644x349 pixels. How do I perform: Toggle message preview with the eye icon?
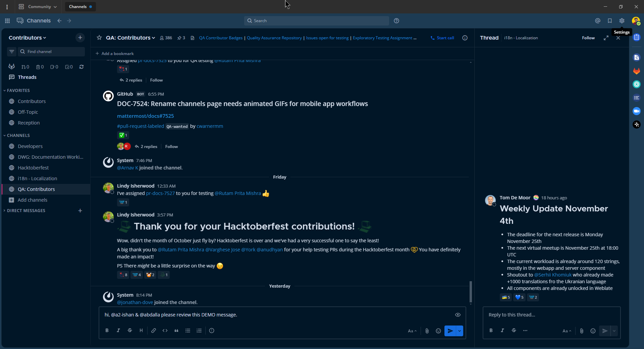click(x=458, y=315)
